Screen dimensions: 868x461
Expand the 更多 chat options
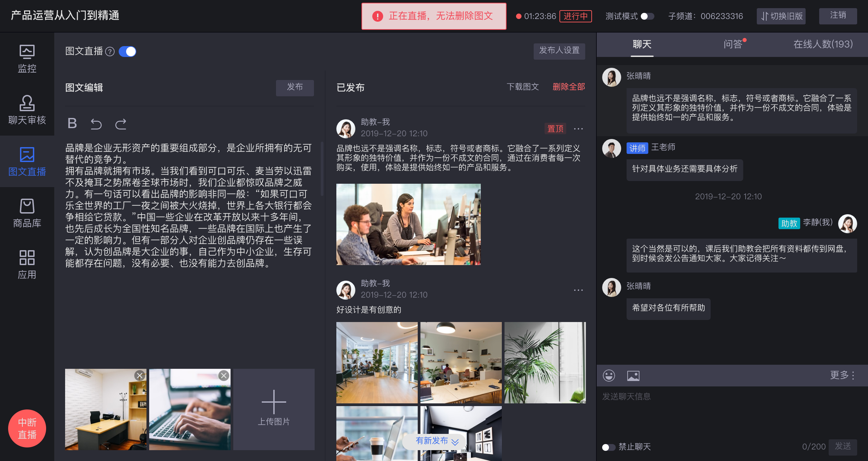842,375
